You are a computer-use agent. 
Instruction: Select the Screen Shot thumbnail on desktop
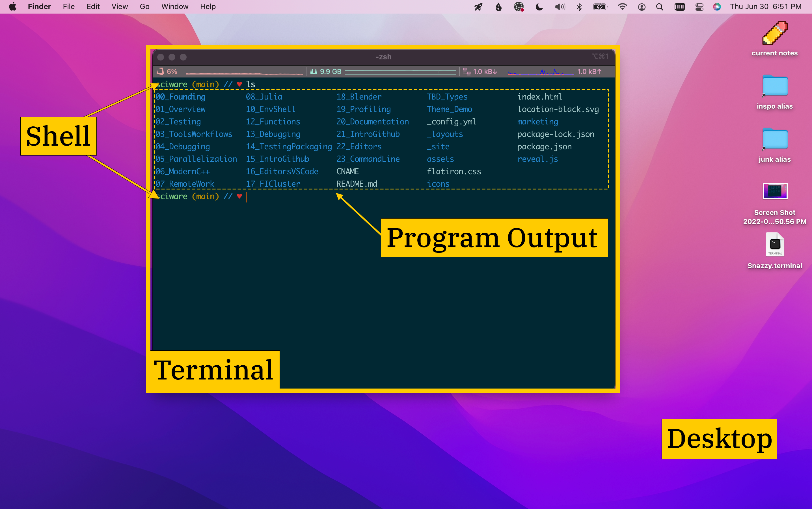pyautogui.click(x=775, y=191)
